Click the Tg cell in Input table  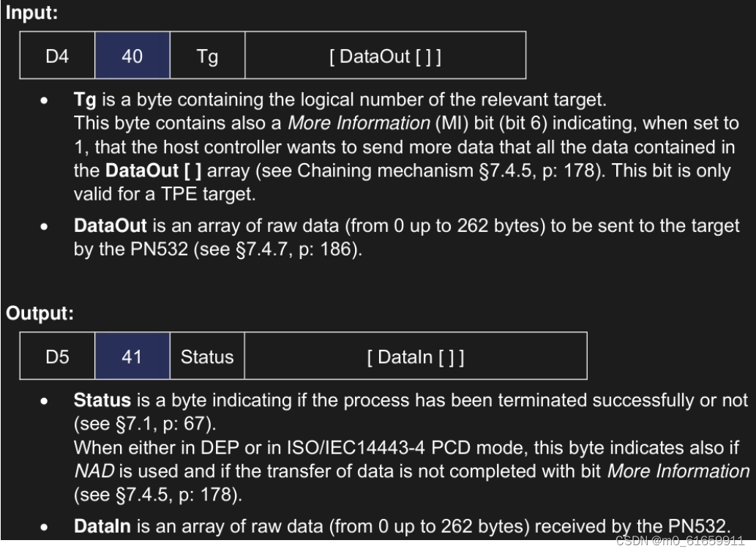point(206,55)
